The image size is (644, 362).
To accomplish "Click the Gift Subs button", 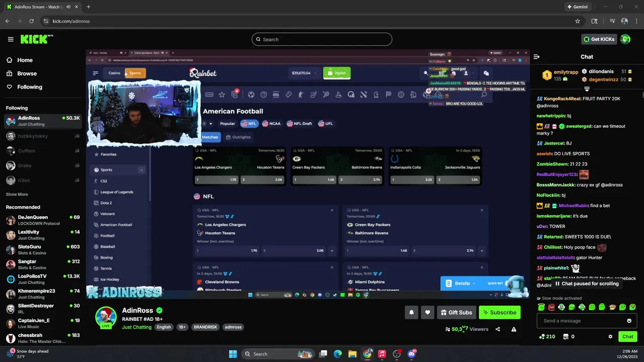I will [456, 312].
